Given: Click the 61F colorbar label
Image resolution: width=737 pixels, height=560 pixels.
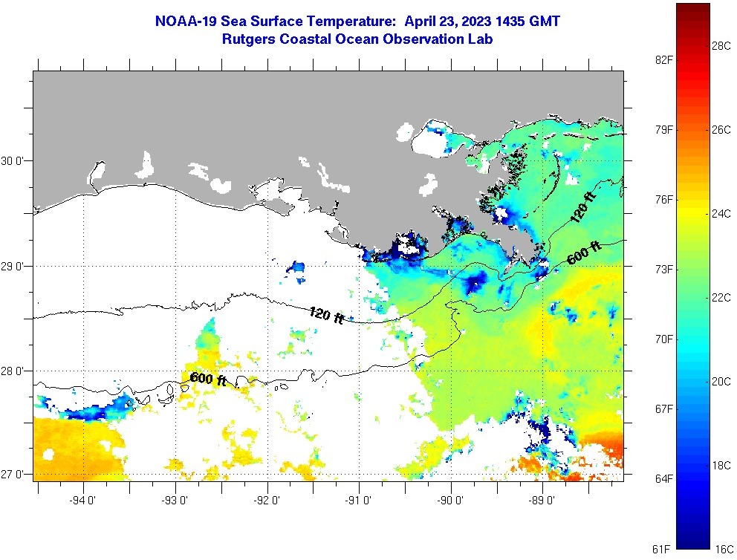Looking at the screenshot, I should click(x=662, y=549).
